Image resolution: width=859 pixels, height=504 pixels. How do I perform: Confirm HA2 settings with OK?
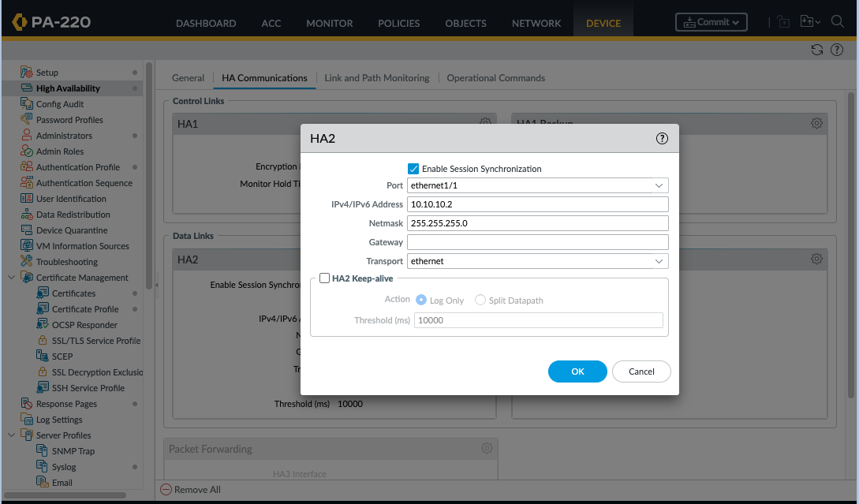point(577,371)
